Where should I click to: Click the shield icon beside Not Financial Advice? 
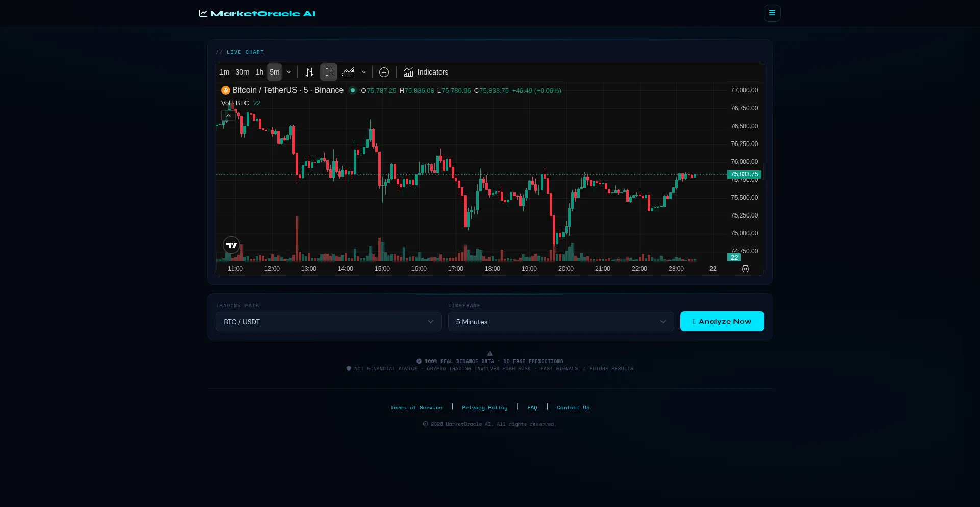pos(349,369)
